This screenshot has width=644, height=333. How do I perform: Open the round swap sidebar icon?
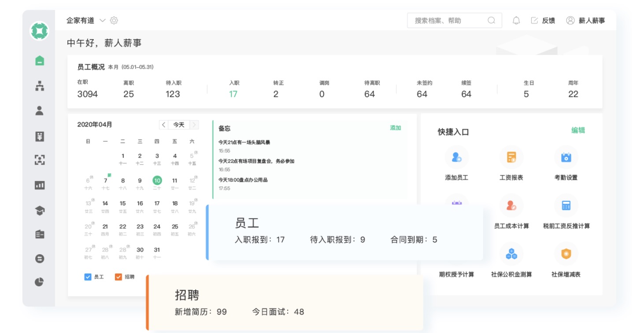pyautogui.click(x=40, y=259)
